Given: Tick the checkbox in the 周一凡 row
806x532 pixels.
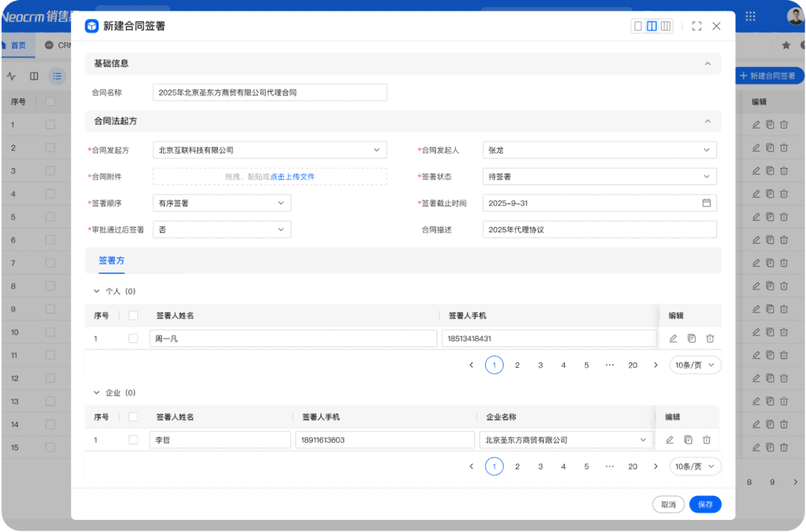Looking at the screenshot, I should [134, 339].
